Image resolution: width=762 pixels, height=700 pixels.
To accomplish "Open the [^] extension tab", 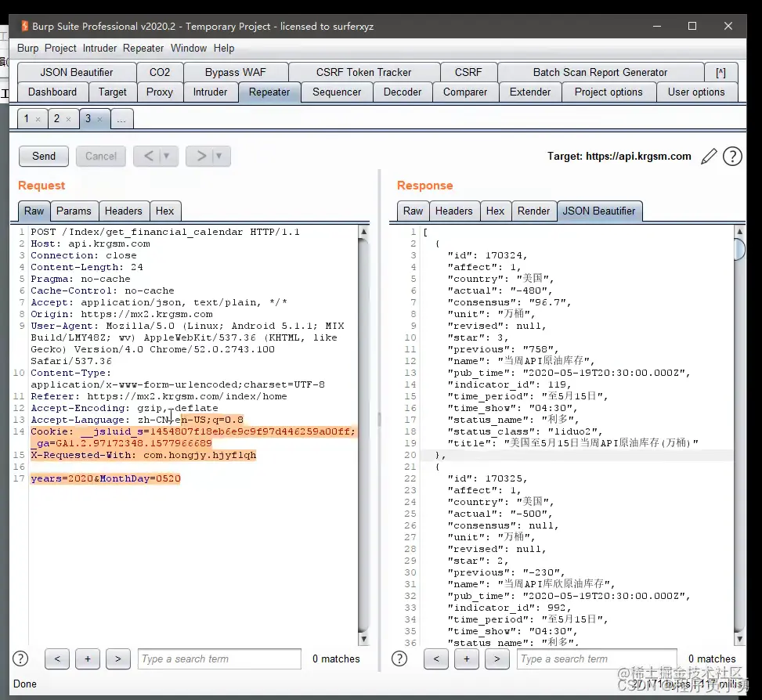I will [x=720, y=72].
